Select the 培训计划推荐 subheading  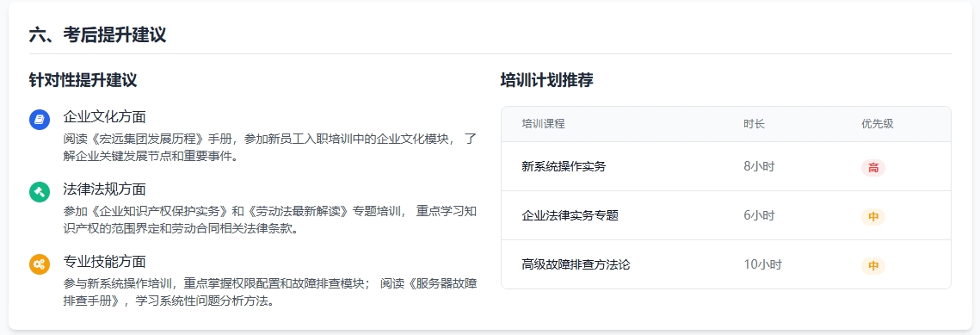pyautogui.click(x=547, y=80)
